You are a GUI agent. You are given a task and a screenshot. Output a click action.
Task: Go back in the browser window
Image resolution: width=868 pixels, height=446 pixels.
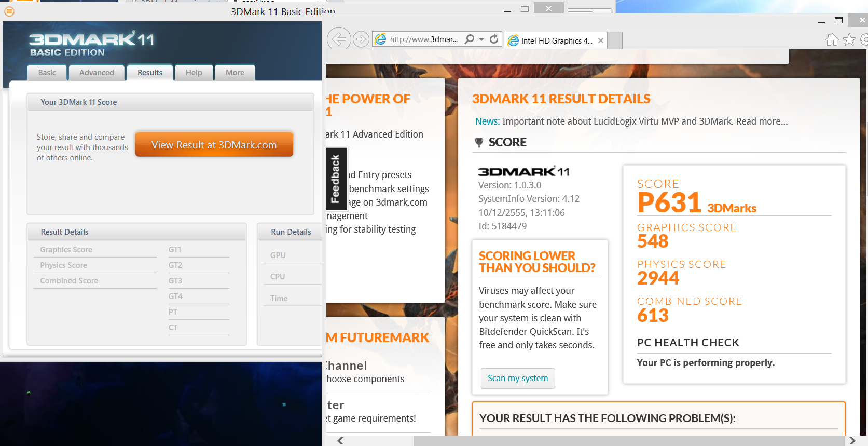tap(338, 39)
